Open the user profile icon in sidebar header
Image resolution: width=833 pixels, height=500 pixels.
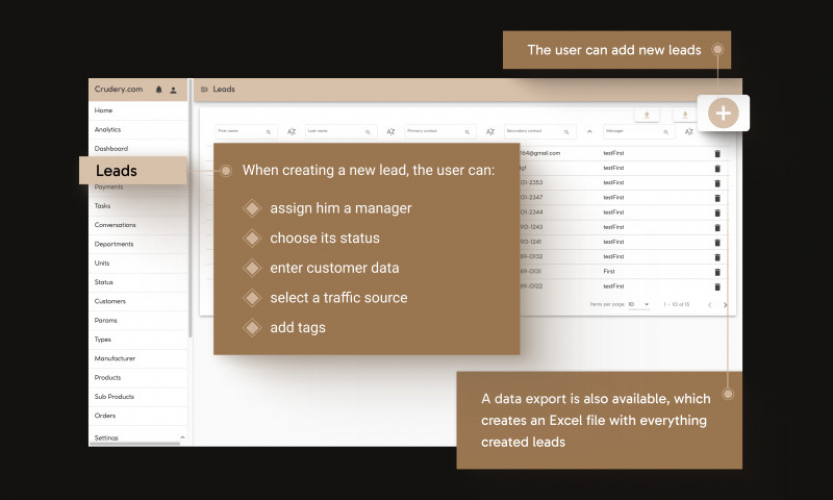(173, 90)
